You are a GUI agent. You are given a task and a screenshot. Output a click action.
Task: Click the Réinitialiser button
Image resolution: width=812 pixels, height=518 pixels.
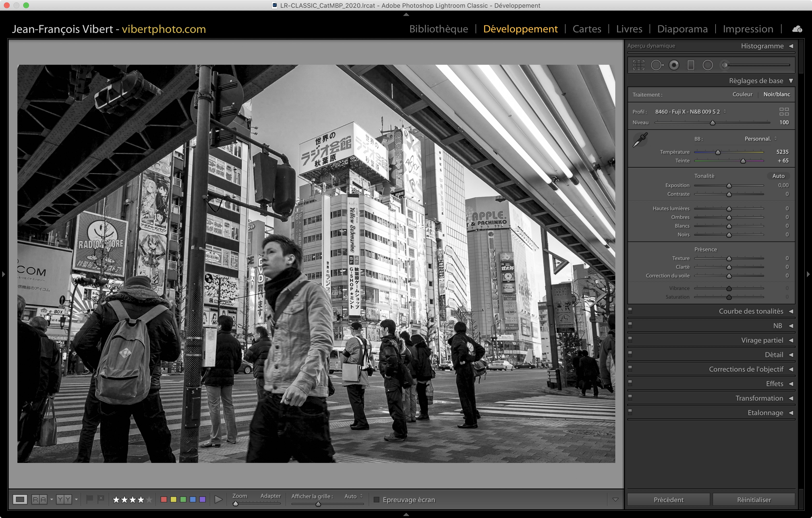click(754, 499)
